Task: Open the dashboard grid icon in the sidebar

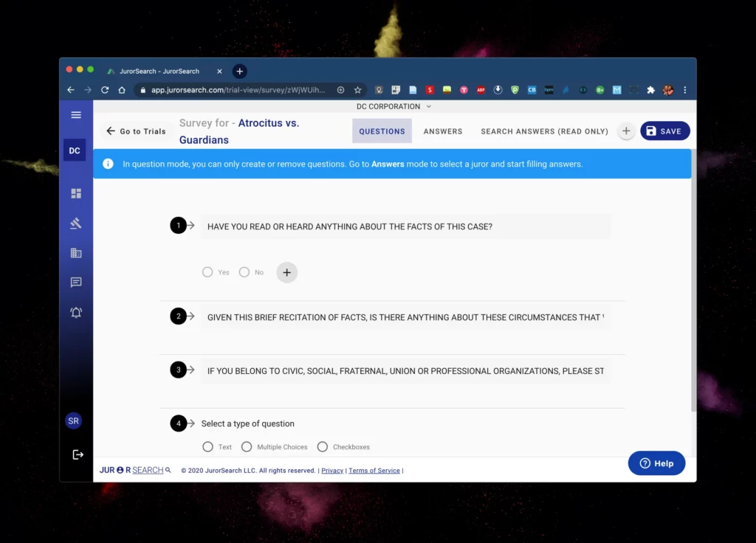Action: [x=76, y=193]
